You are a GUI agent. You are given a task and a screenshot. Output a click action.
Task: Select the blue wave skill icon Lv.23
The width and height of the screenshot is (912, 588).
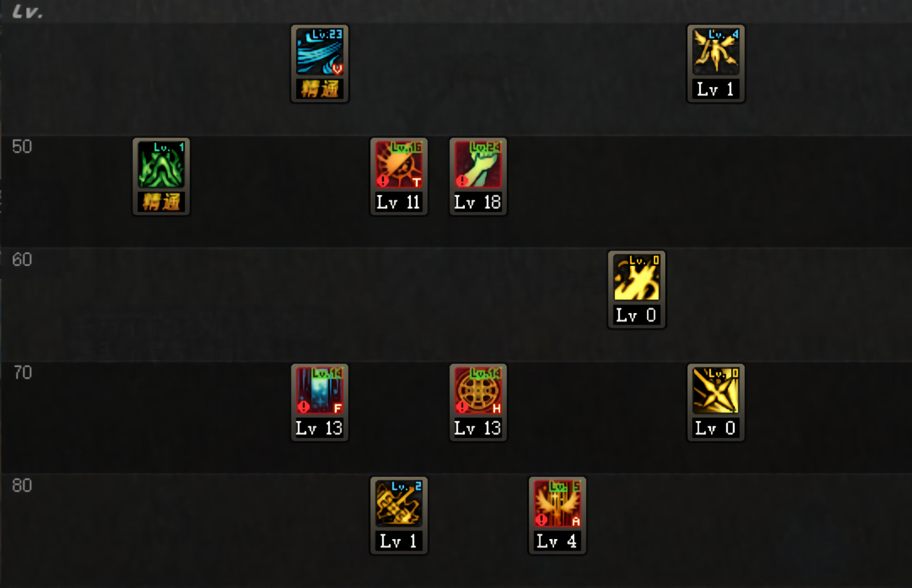(319, 52)
